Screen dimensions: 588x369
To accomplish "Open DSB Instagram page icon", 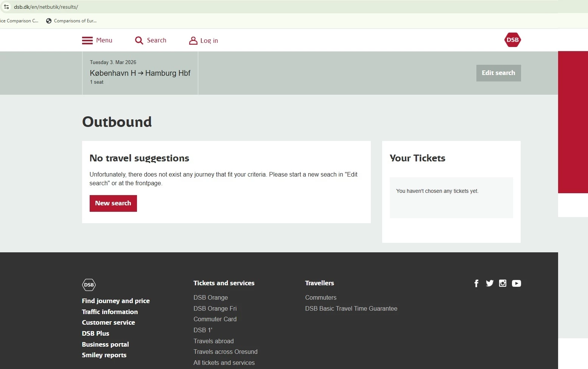I will pos(502,283).
